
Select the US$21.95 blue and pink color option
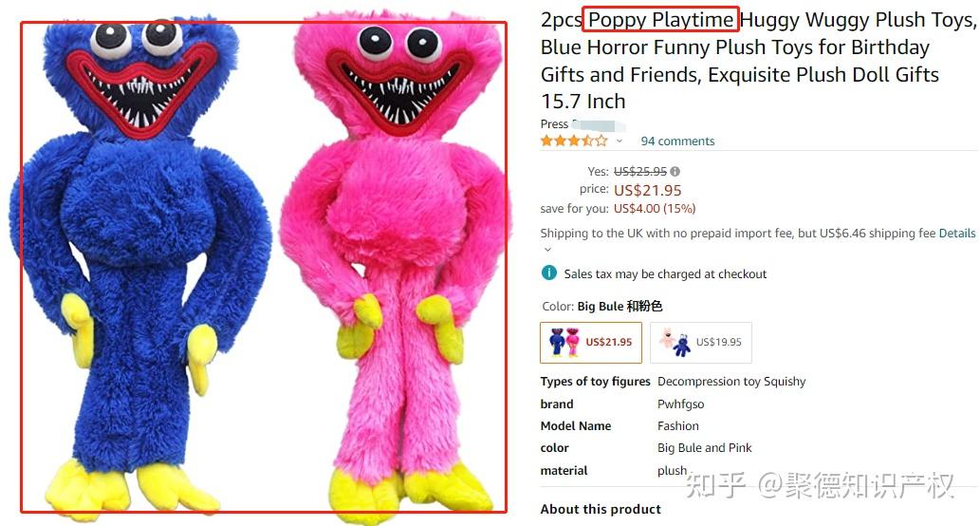tap(591, 342)
